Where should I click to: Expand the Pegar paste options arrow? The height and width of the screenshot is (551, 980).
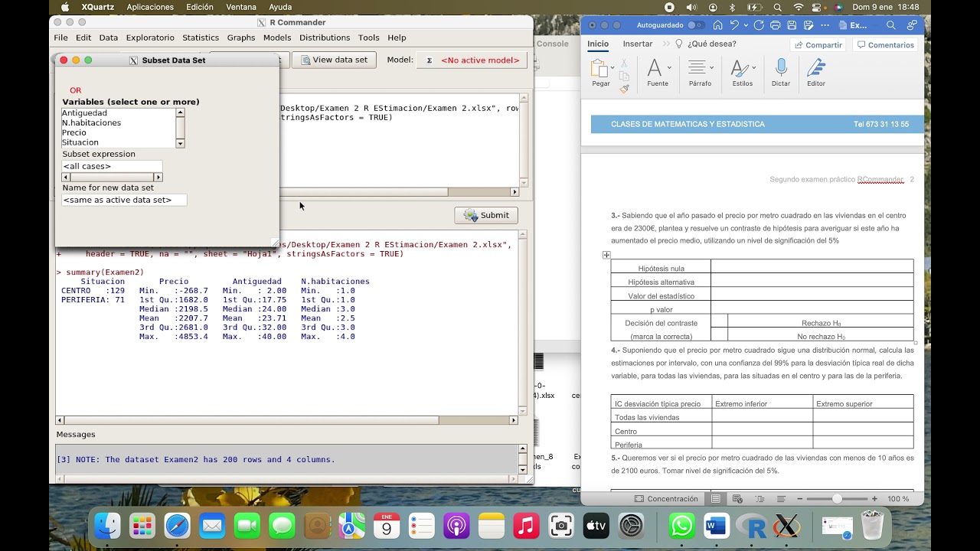(x=612, y=67)
